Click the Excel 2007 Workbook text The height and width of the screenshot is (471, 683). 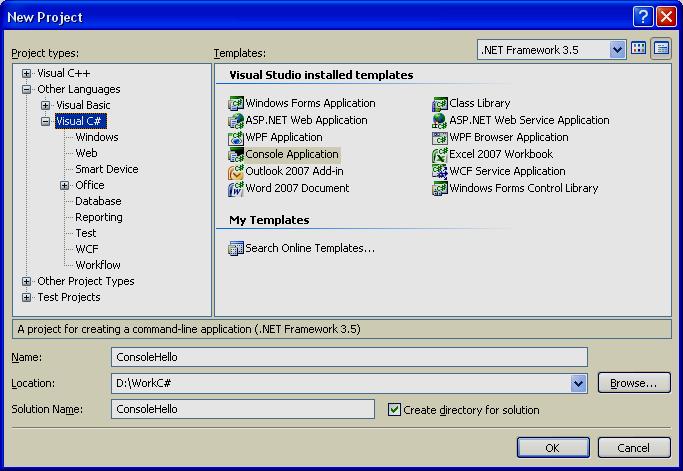[501, 154]
